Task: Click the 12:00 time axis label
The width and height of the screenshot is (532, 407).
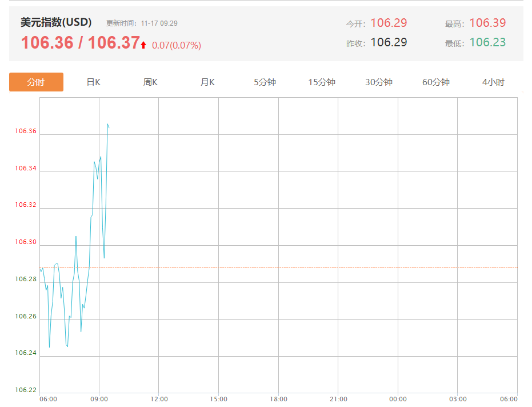Action: click(x=159, y=399)
